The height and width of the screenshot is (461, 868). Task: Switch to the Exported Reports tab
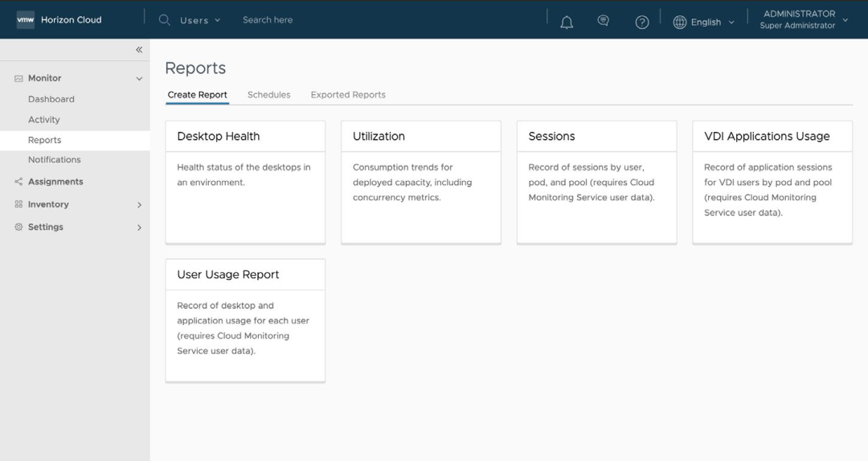[348, 95]
